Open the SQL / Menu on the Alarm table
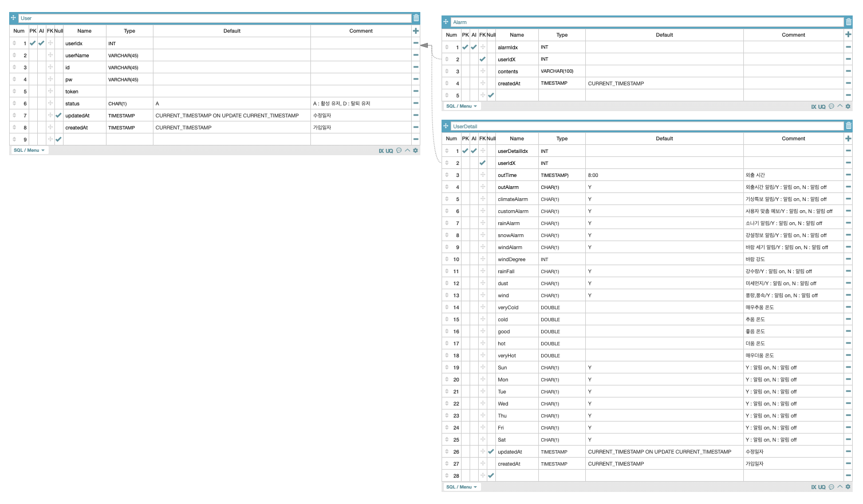The width and height of the screenshot is (863, 504). (463, 106)
